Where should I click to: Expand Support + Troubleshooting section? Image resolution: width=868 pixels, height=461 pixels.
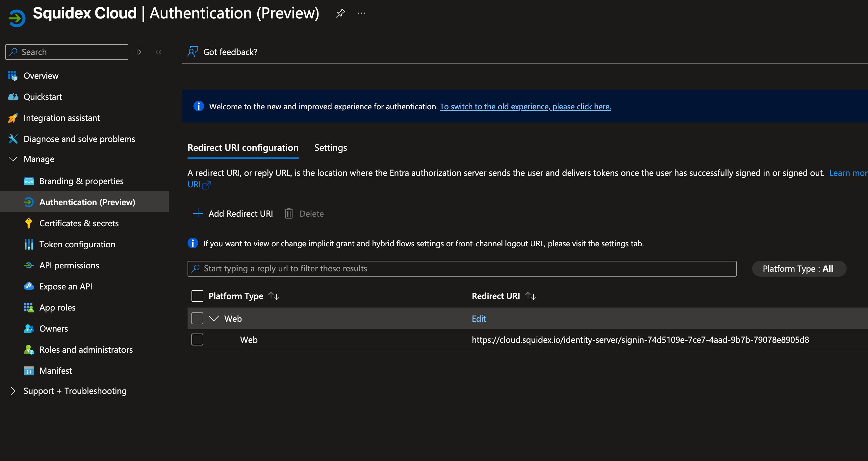(x=13, y=391)
